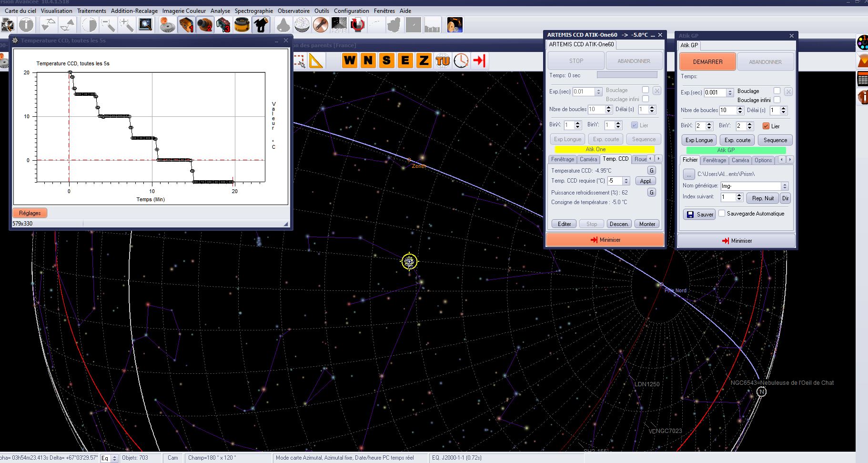The image size is (868, 463).
Task: Click the Réglages button under temperature graph
Action: coord(30,213)
